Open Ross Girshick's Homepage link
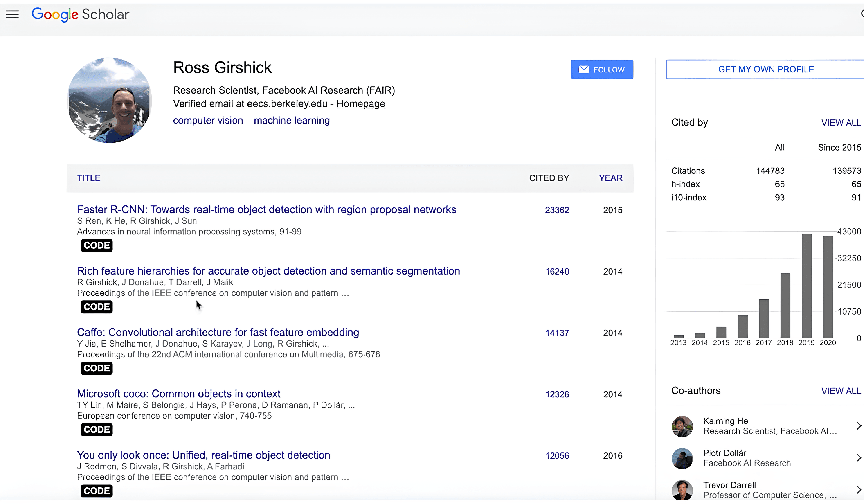 tap(360, 103)
